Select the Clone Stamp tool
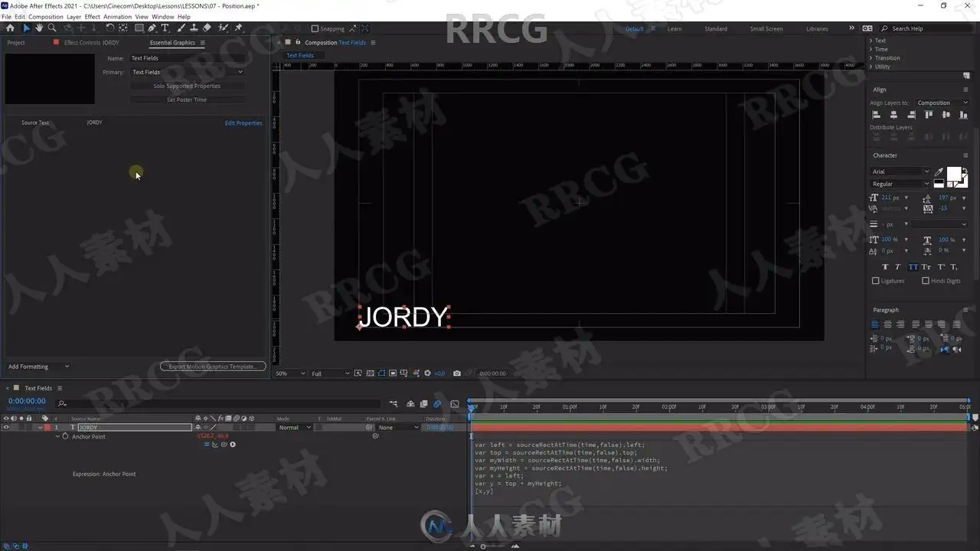Screen dimensions: 980x551 [x=194, y=28]
